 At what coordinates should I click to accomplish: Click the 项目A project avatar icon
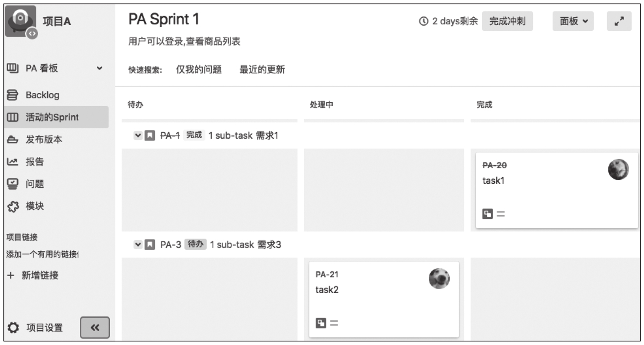pos(20,21)
